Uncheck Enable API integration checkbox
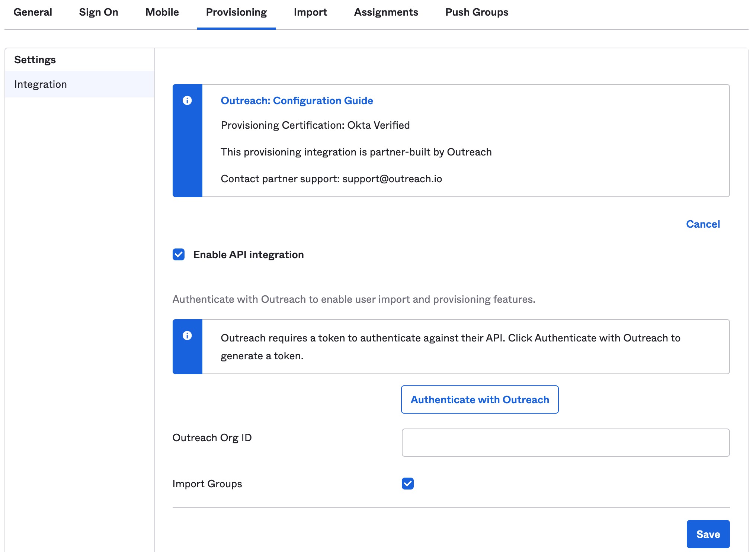The height and width of the screenshot is (552, 756). coord(179,254)
